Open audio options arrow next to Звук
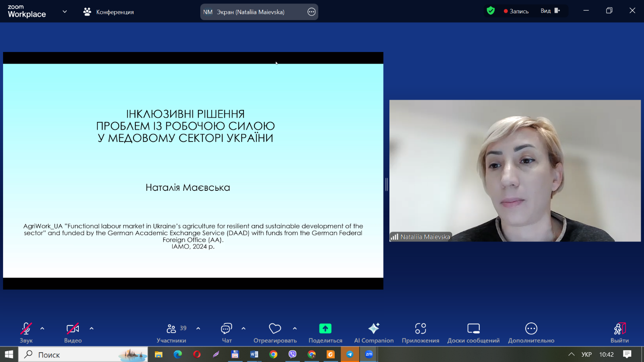The height and width of the screenshot is (362, 644). (x=42, y=329)
